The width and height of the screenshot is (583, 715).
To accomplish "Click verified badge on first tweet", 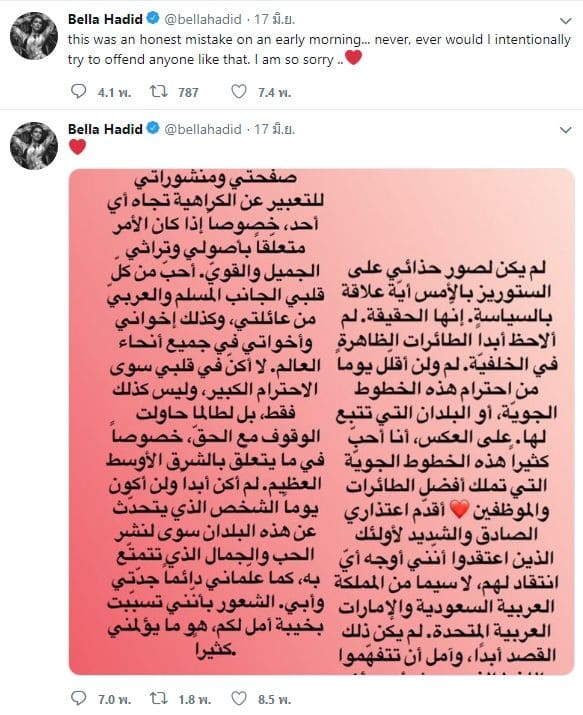I will [153, 19].
